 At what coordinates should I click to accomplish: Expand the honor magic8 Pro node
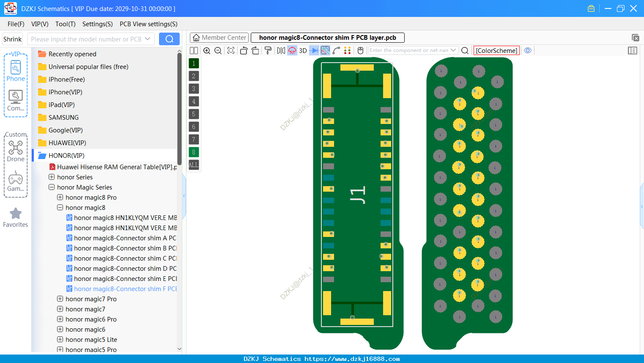60,197
